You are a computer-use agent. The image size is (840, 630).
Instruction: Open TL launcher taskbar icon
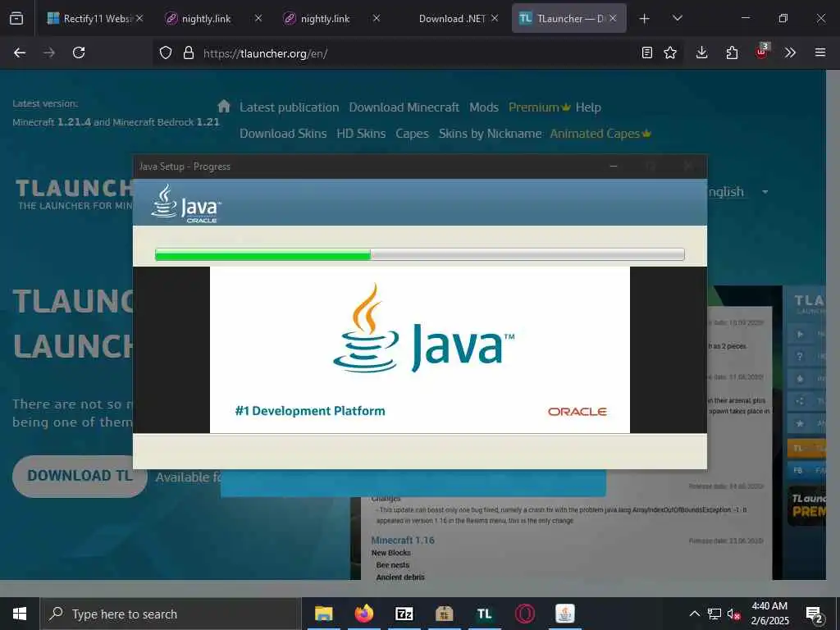tap(484, 614)
